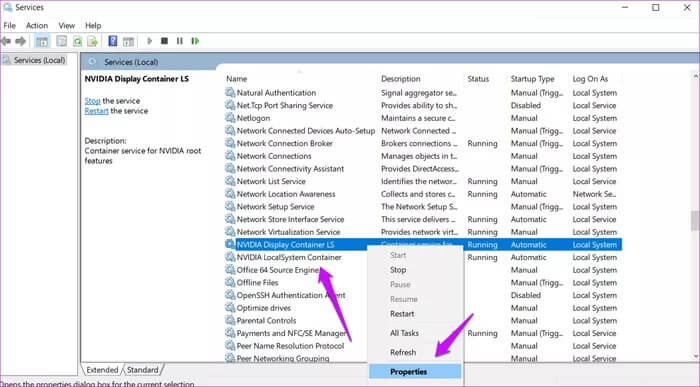Viewport: 700px width, 387px height.
Task: Select the NVIDIA Display Container LS row
Action: coord(423,245)
